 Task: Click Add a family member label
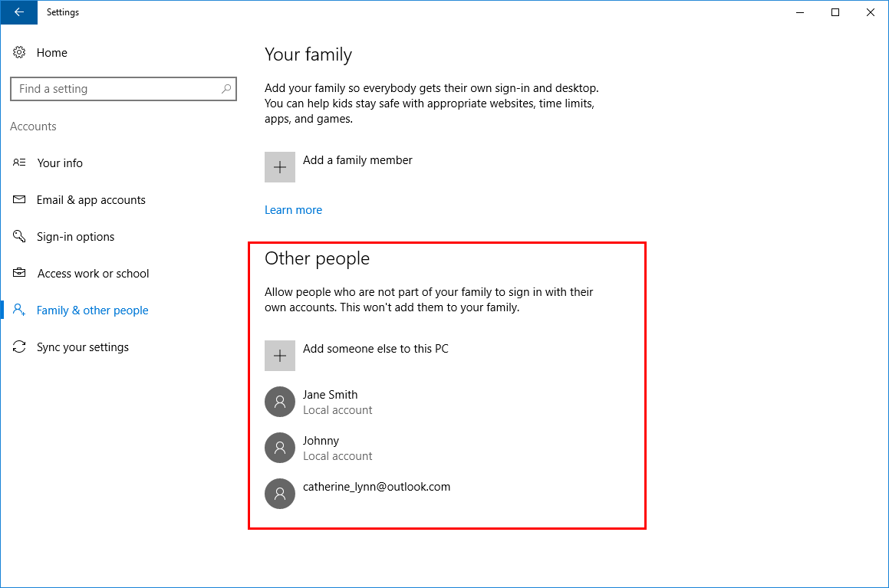357,160
